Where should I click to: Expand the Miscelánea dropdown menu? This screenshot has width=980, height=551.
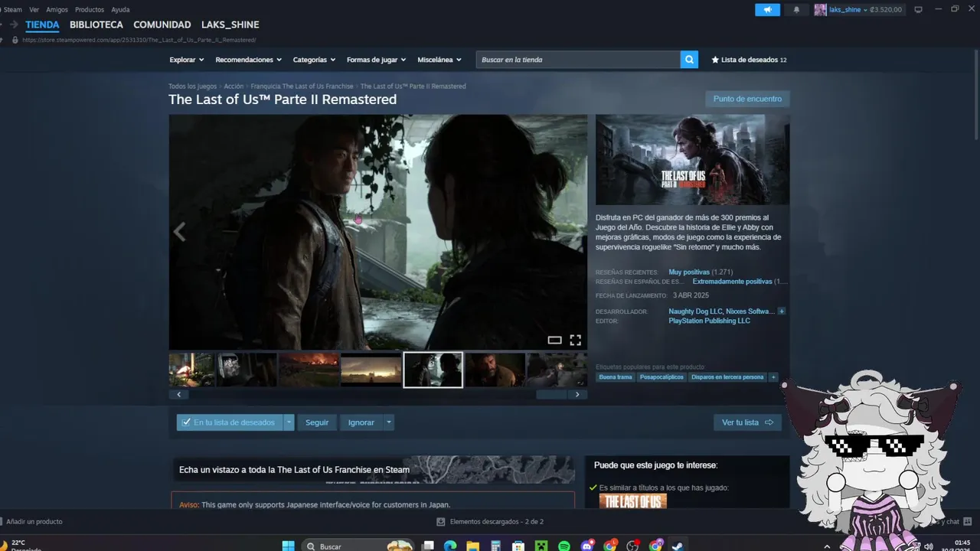tap(439, 60)
